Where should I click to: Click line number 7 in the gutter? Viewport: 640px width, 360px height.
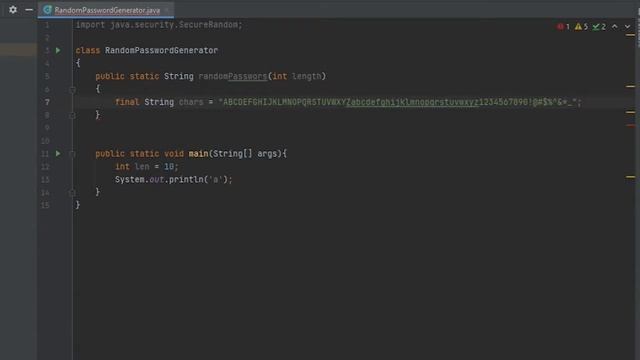tap(47, 102)
